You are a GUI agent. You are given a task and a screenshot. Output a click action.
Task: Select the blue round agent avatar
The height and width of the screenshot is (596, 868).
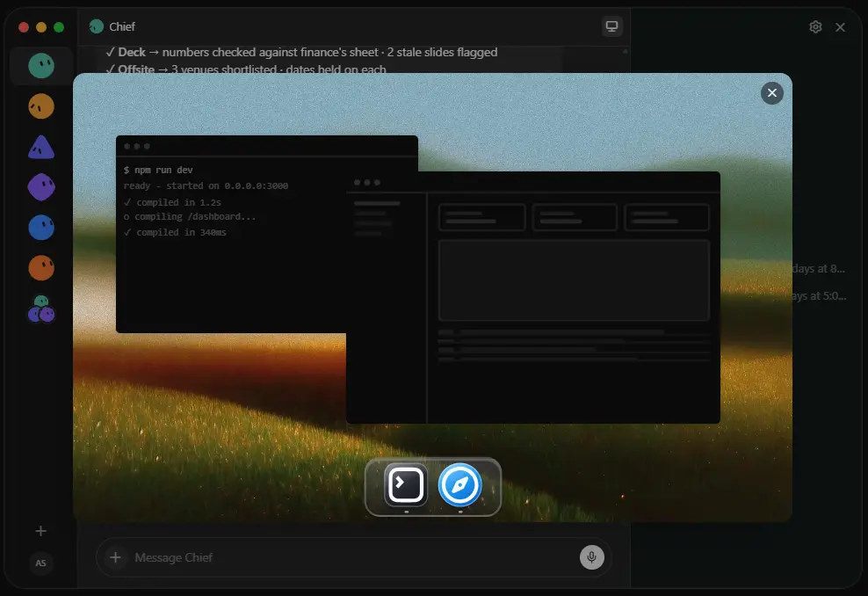point(41,228)
